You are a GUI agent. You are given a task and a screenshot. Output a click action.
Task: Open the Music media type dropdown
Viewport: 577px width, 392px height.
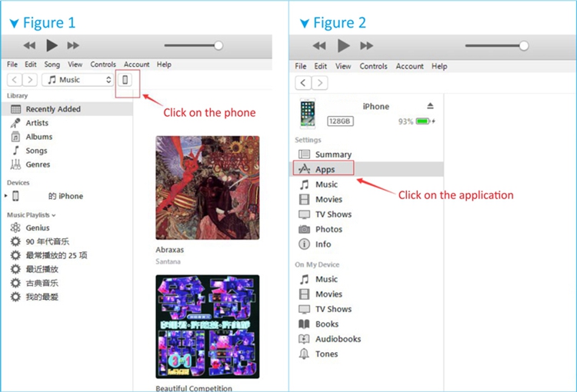pos(78,80)
